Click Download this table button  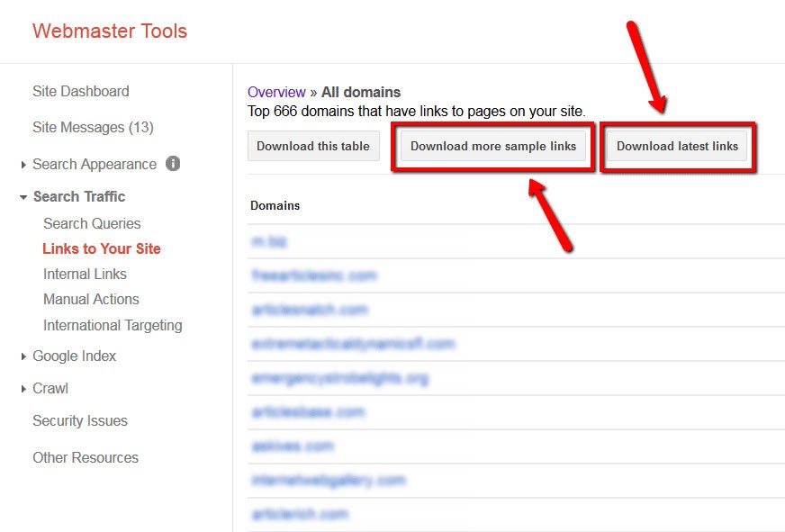pyautogui.click(x=313, y=146)
